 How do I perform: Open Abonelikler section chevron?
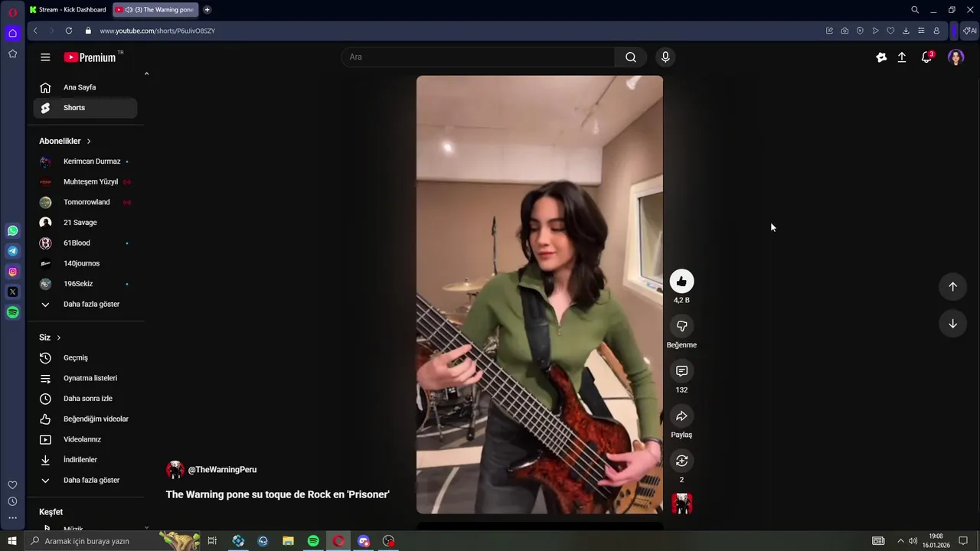[x=89, y=141]
